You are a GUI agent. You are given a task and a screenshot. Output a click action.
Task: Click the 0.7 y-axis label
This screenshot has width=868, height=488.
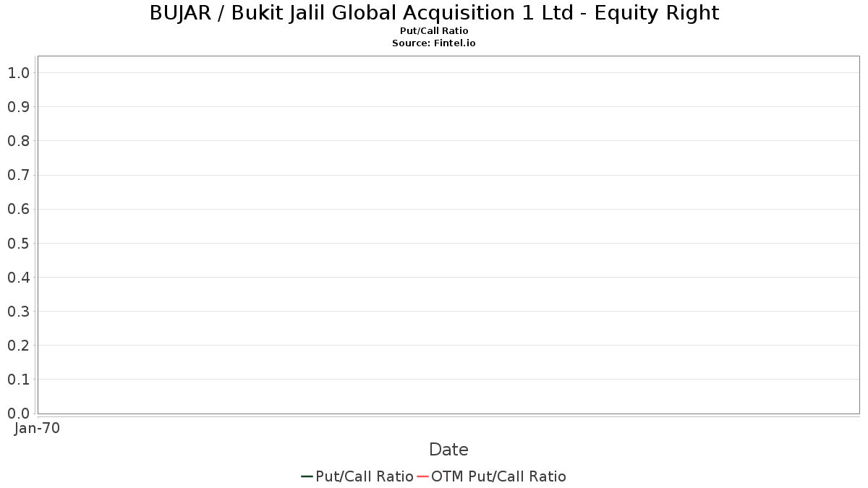[18, 175]
